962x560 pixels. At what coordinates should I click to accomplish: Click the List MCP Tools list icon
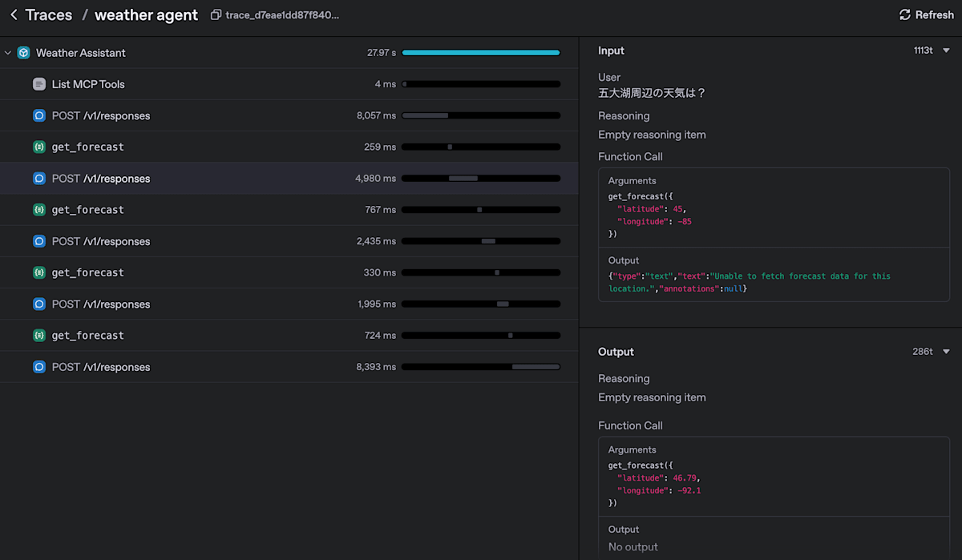39,84
